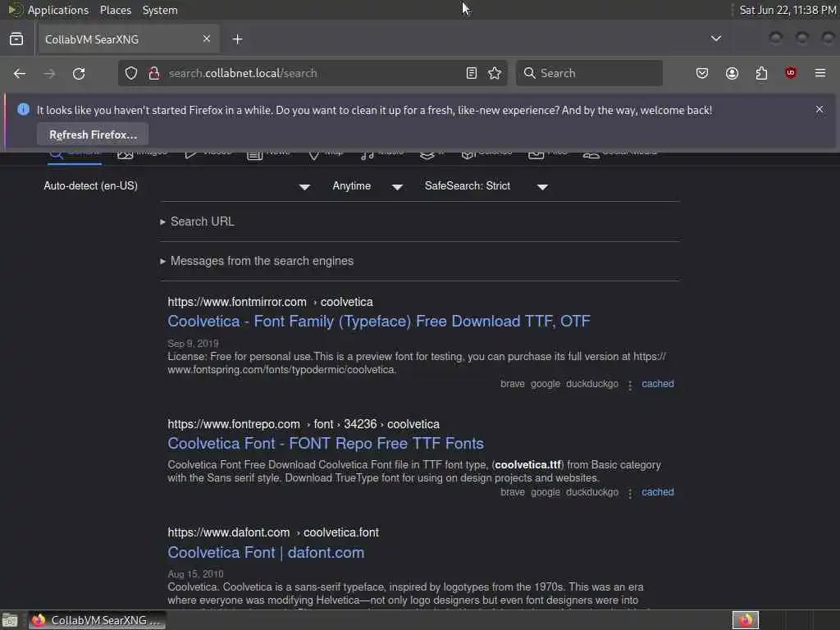Reload the current page
The width and height of the screenshot is (840, 630).
click(79, 73)
